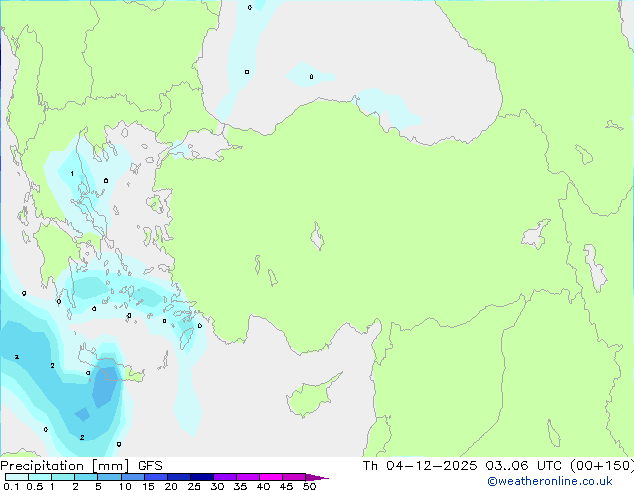
Task: Click the 0.5–1 mm legend swatch
Action: coord(40,477)
